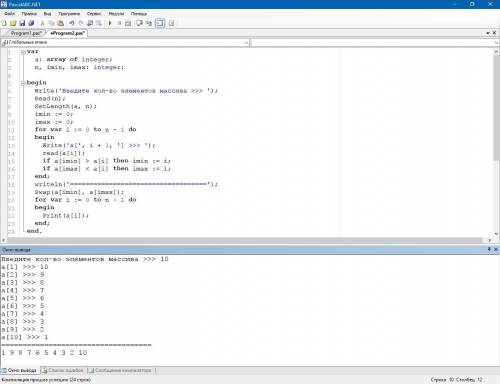Click the Save All toolbar icon

[x=31, y=23]
